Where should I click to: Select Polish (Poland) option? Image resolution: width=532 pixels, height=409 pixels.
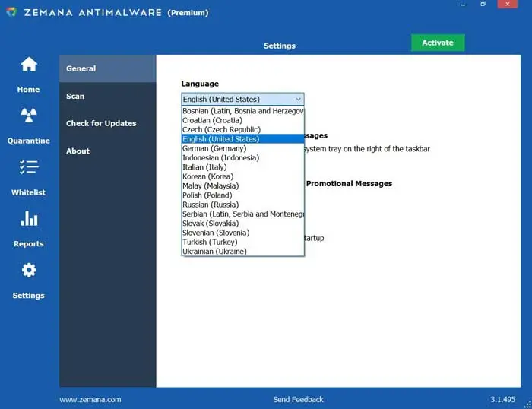pos(243,195)
